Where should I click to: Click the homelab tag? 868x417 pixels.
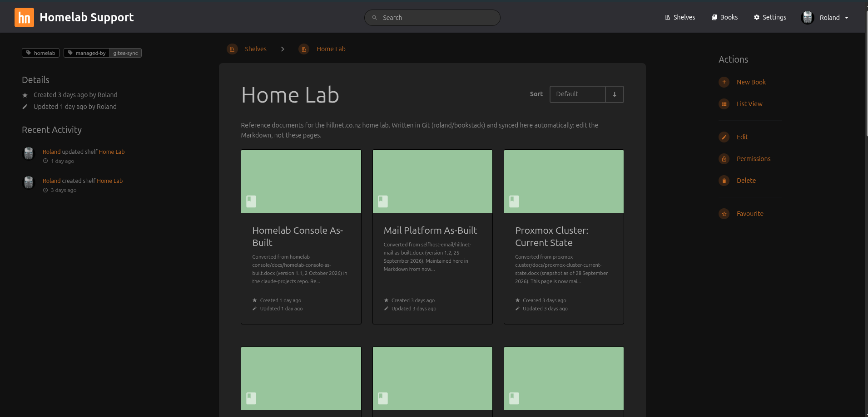(x=40, y=53)
